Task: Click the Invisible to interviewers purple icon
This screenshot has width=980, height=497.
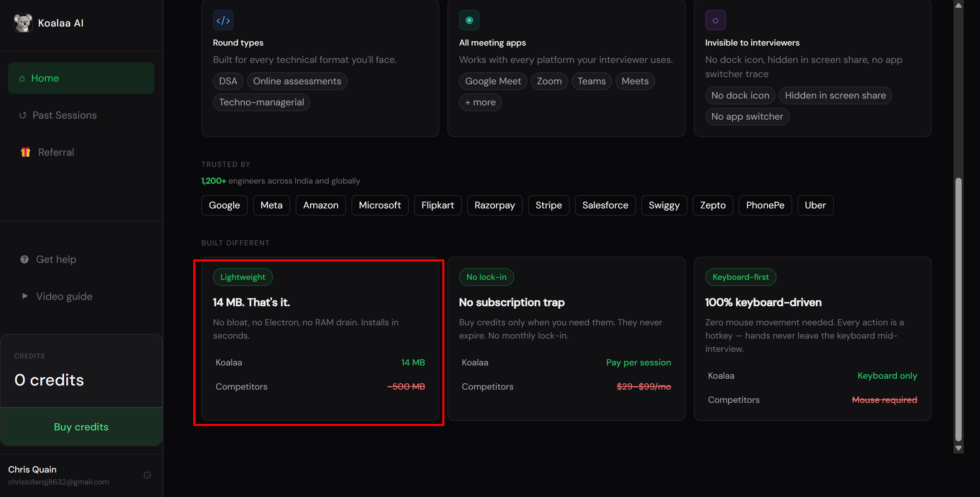Action: coord(715,20)
